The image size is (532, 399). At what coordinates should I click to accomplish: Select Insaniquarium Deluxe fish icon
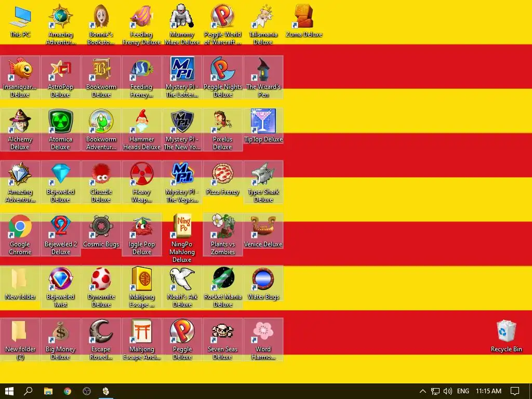(x=20, y=77)
